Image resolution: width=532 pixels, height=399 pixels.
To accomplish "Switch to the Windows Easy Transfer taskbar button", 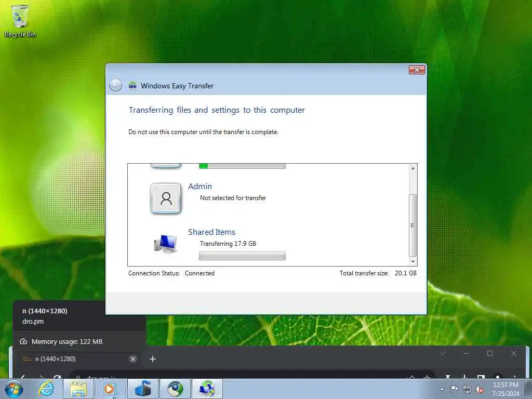I will point(207,389).
